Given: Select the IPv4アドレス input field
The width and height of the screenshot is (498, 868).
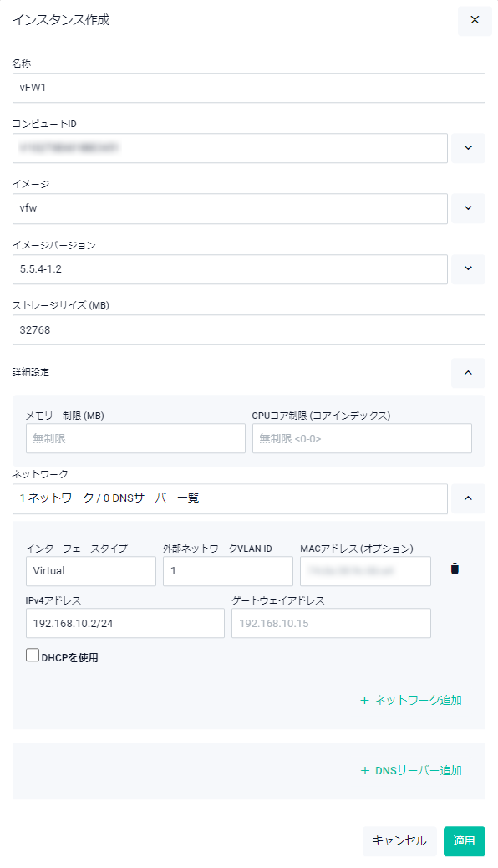Looking at the screenshot, I should 125,623.
